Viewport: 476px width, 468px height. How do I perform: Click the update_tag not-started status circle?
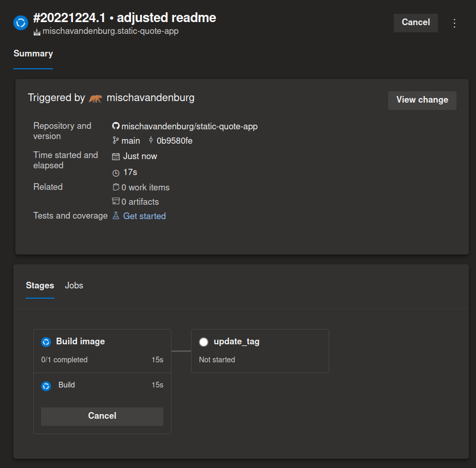pyautogui.click(x=204, y=342)
